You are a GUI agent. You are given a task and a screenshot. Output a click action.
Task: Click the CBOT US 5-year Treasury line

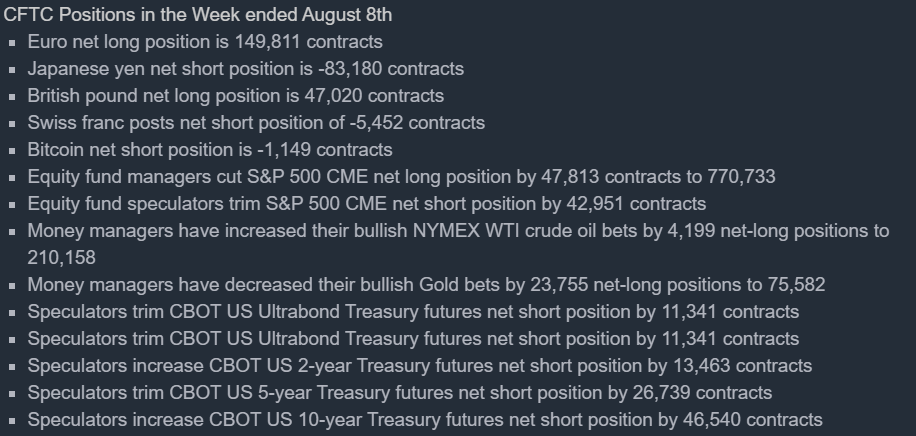(x=399, y=393)
